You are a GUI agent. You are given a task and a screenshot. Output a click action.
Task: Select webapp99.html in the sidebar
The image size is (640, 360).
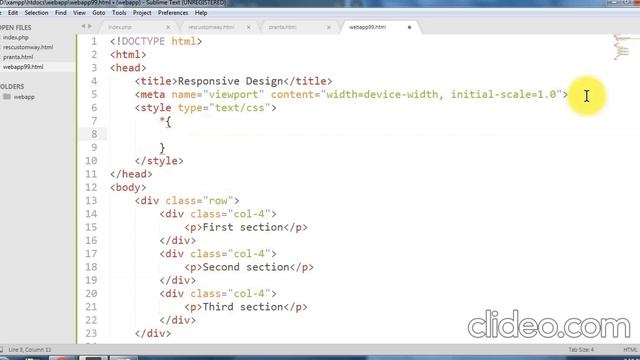click(x=23, y=67)
